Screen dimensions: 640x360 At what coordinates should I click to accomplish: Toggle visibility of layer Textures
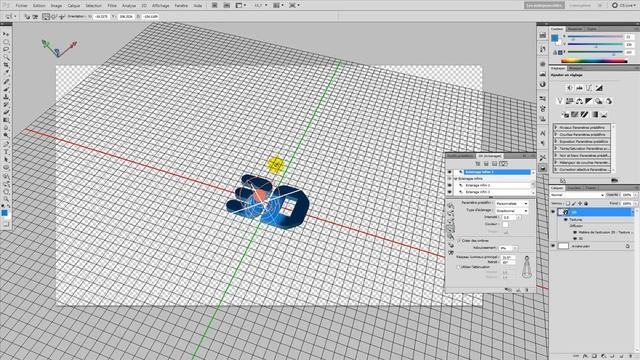[566, 220]
